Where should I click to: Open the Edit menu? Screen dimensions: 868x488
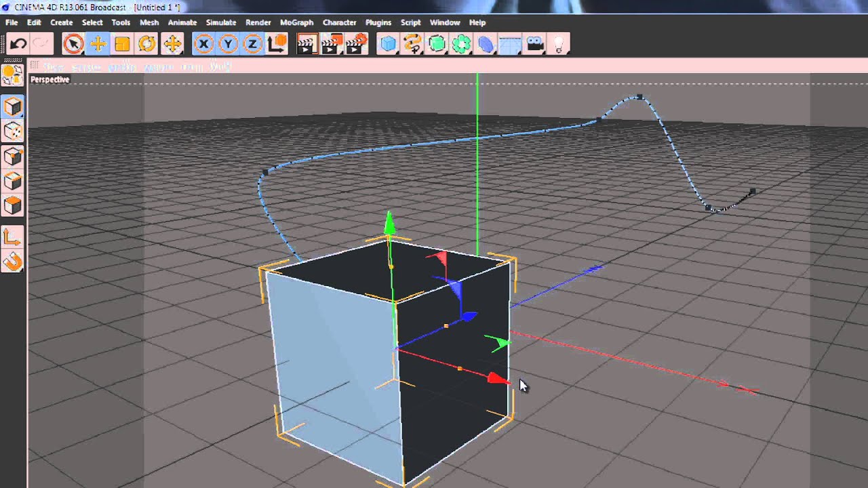tap(34, 22)
